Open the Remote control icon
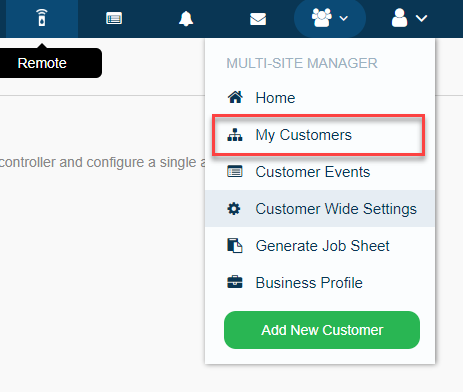Image resolution: width=463 pixels, height=392 pixels. tap(42, 18)
